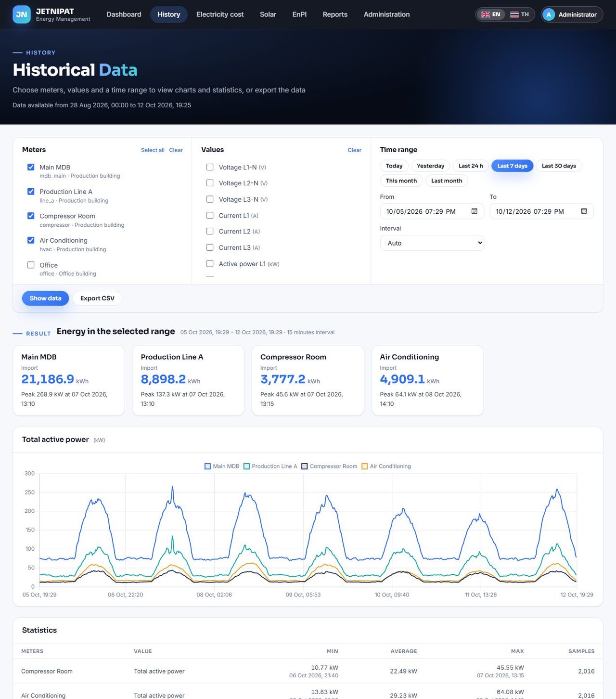Switch language to Thai via TH flag
Image resolution: width=616 pixels, height=699 pixels.
click(519, 14)
